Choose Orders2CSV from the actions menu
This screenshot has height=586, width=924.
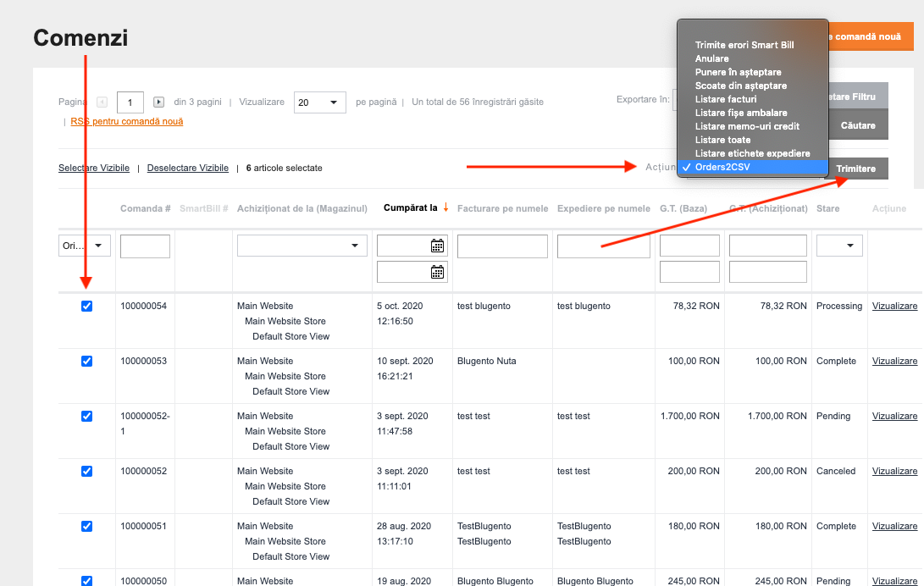[x=753, y=168]
